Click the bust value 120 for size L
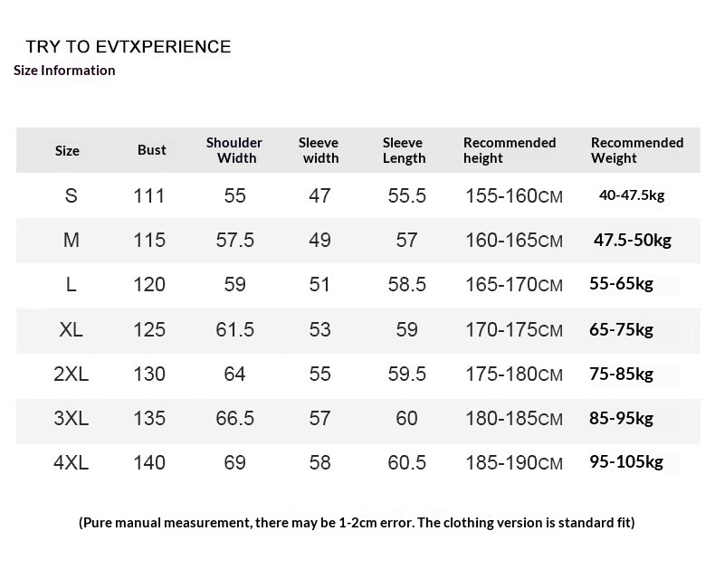This screenshot has width=715, height=588. [x=149, y=284]
